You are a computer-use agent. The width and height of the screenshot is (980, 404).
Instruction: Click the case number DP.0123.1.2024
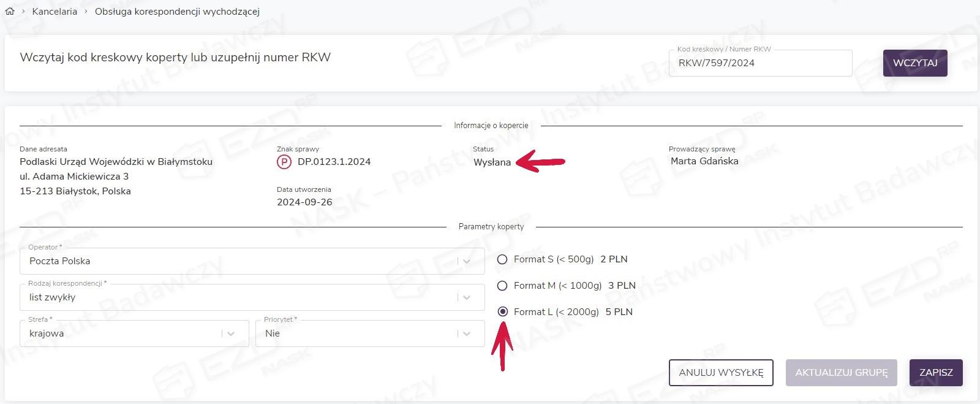point(334,162)
